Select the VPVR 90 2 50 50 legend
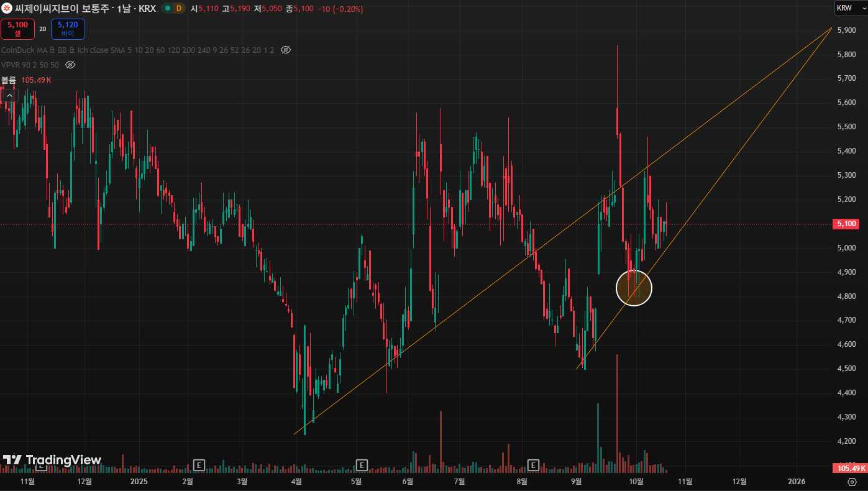The image size is (868, 491). (30, 65)
